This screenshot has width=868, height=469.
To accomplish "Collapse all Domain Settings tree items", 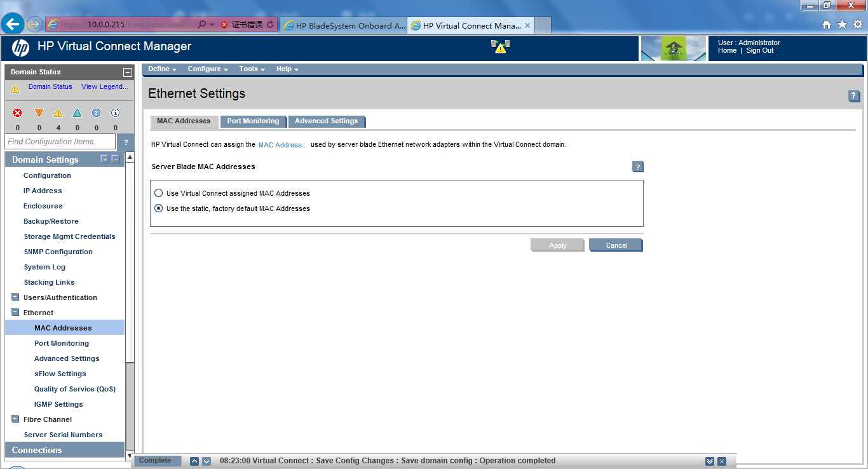I will coord(116,159).
